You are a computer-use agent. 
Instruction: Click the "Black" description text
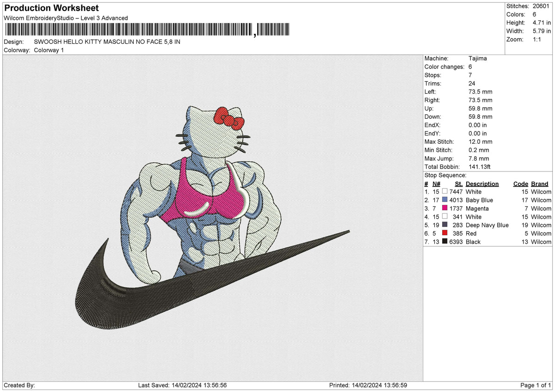473,242
